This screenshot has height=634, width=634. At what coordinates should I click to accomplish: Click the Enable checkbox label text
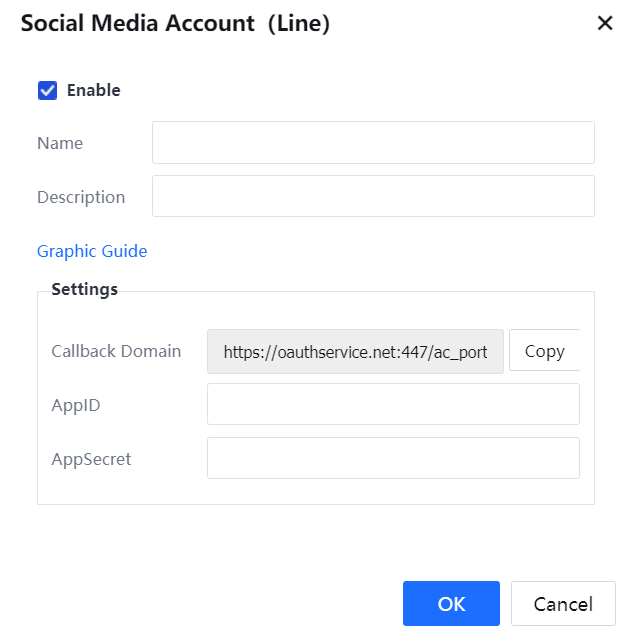(x=93, y=90)
